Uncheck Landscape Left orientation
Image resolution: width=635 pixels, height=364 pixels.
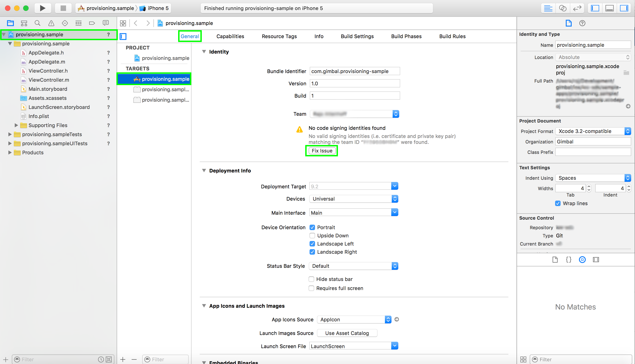click(312, 244)
